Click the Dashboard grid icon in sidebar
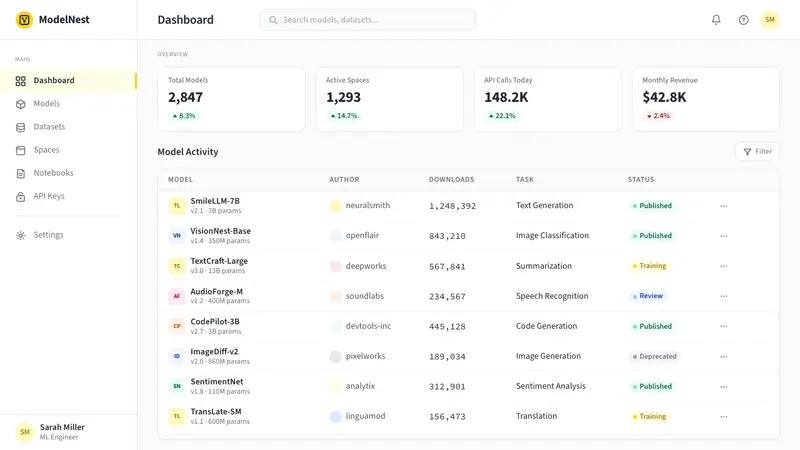 tap(20, 81)
